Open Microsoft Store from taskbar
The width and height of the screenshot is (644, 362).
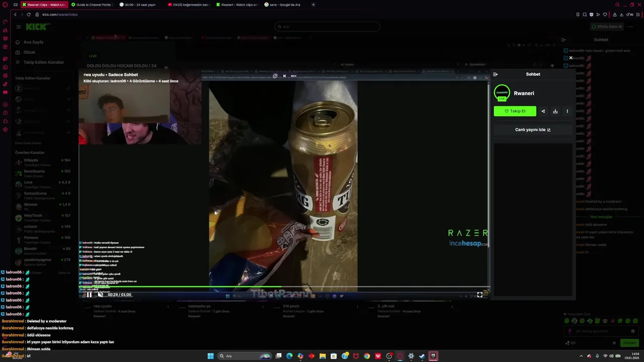click(x=334, y=356)
